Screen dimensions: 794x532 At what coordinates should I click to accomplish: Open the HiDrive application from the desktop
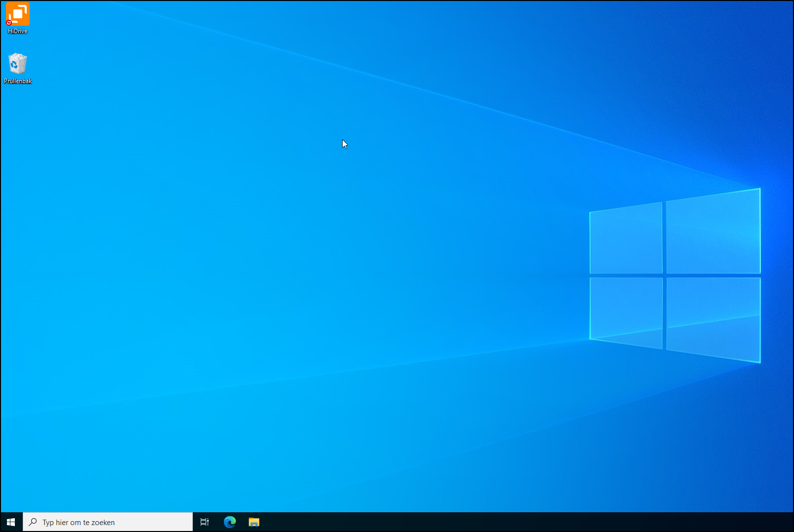click(x=17, y=15)
